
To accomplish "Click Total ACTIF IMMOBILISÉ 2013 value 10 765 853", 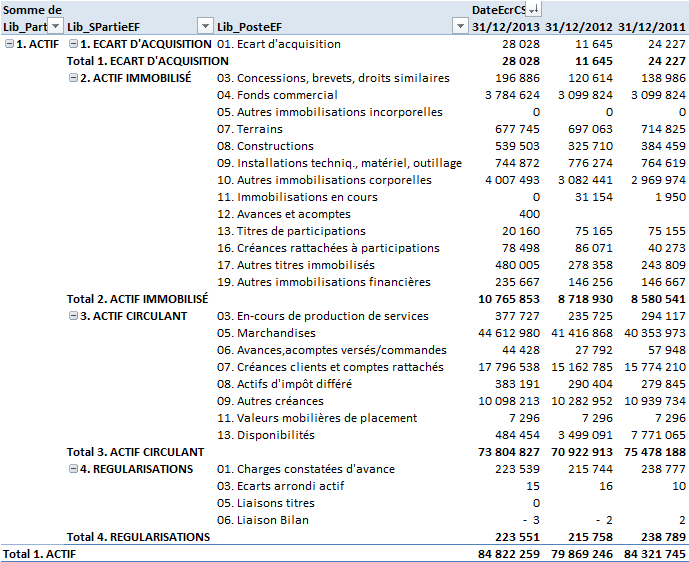I will point(509,299).
